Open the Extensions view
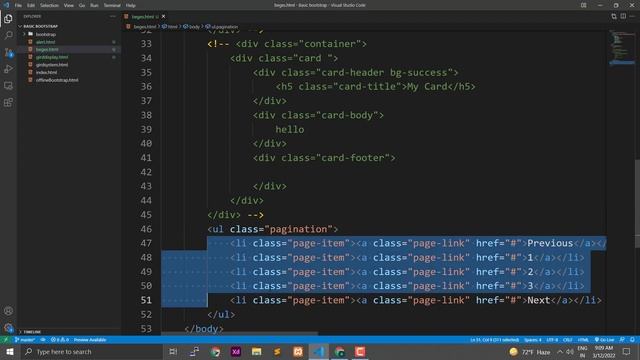Image resolution: width=640 pixels, height=360 pixels. (8, 102)
